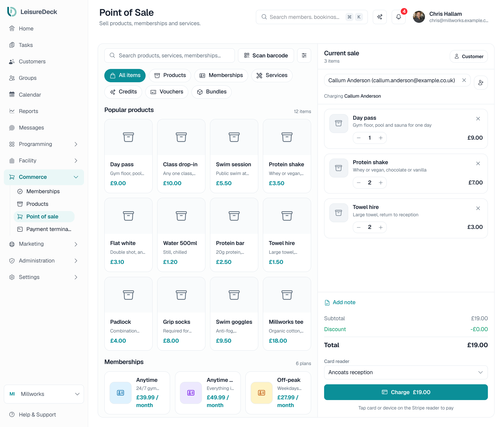The height and width of the screenshot is (427, 504).
Task: Open Calendar from sidebar
Action: [x=44, y=95]
